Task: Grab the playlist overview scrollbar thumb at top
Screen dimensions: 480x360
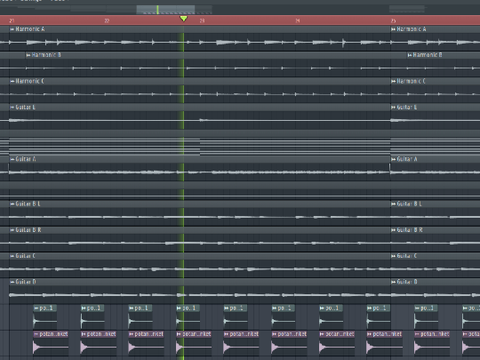Action: (166, 10)
